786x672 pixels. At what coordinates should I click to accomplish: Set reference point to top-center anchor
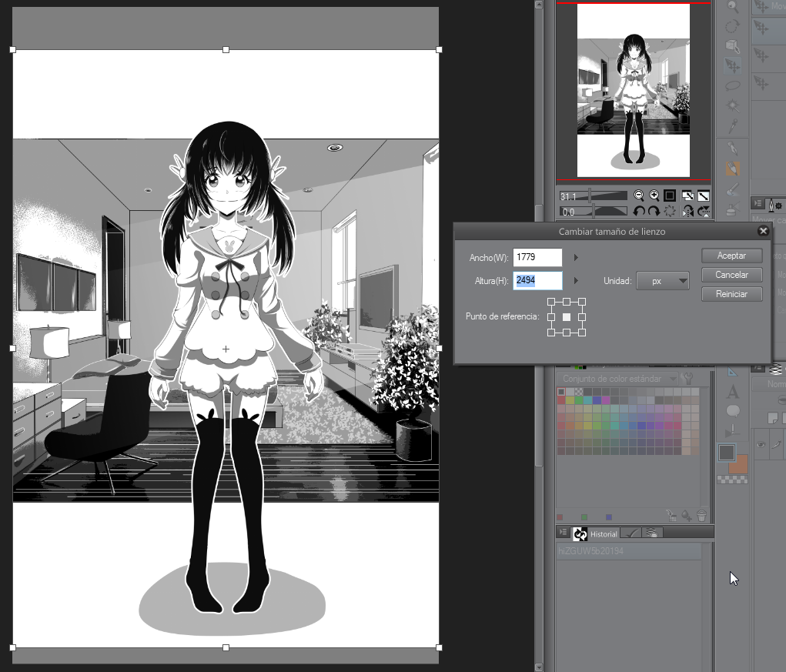coord(567,302)
